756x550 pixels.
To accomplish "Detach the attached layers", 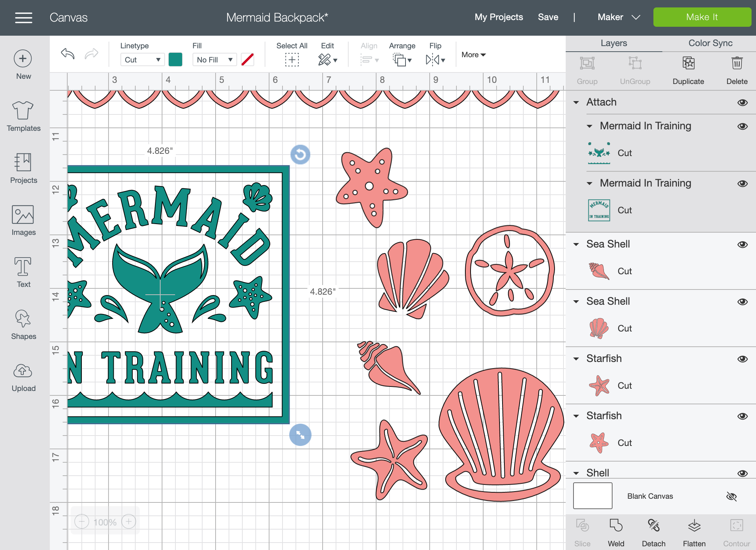I will [653, 533].
